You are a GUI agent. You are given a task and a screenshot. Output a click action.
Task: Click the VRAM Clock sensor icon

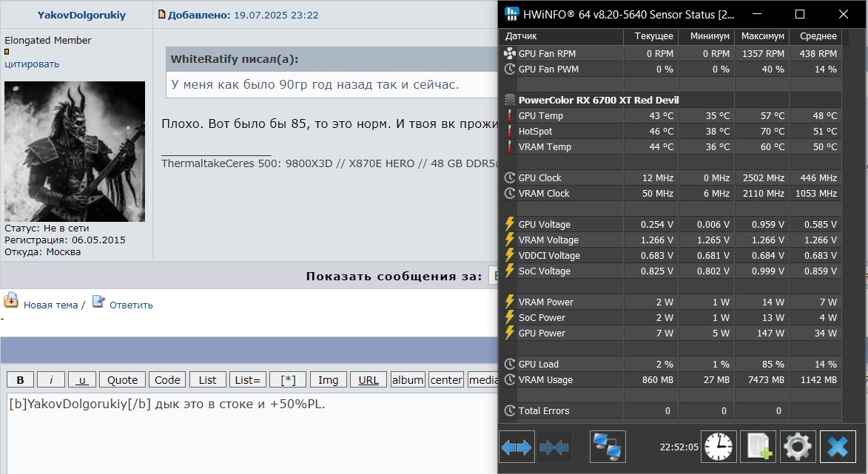click(x=509, y=193)
